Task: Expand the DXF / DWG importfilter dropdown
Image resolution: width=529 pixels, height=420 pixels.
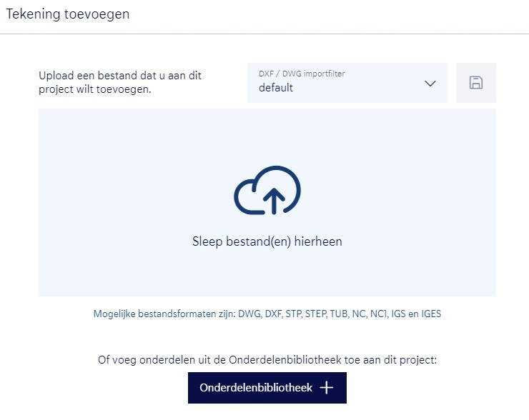Action: [347, 83]
